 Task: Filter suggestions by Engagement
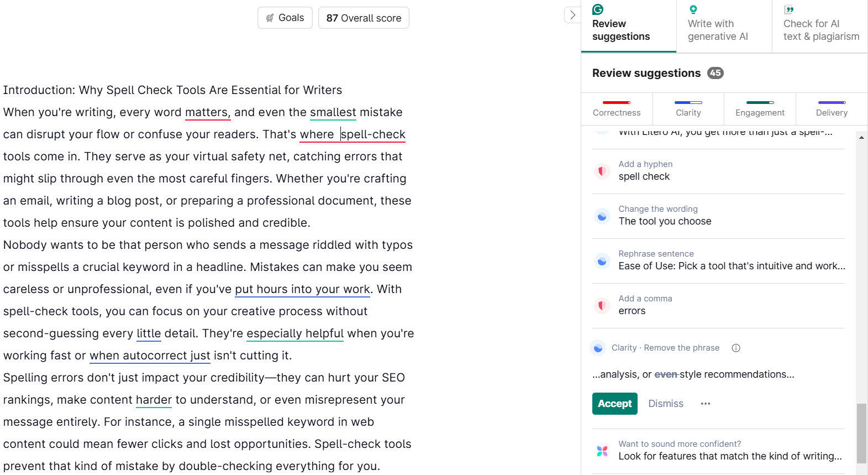(760, 108)
